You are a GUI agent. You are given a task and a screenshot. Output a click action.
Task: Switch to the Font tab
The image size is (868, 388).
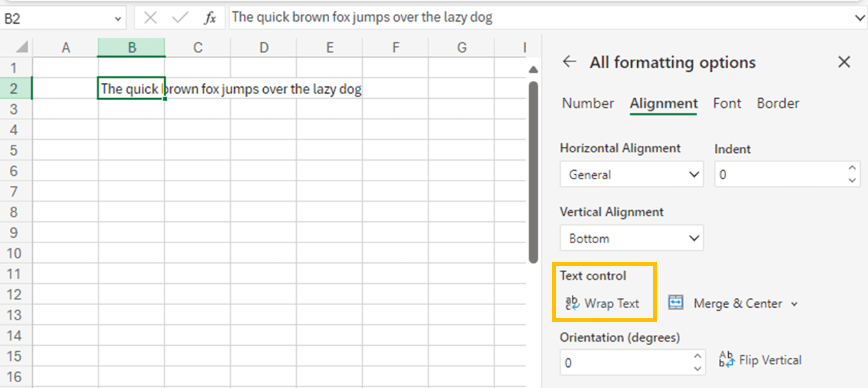[x=727, y=103]
